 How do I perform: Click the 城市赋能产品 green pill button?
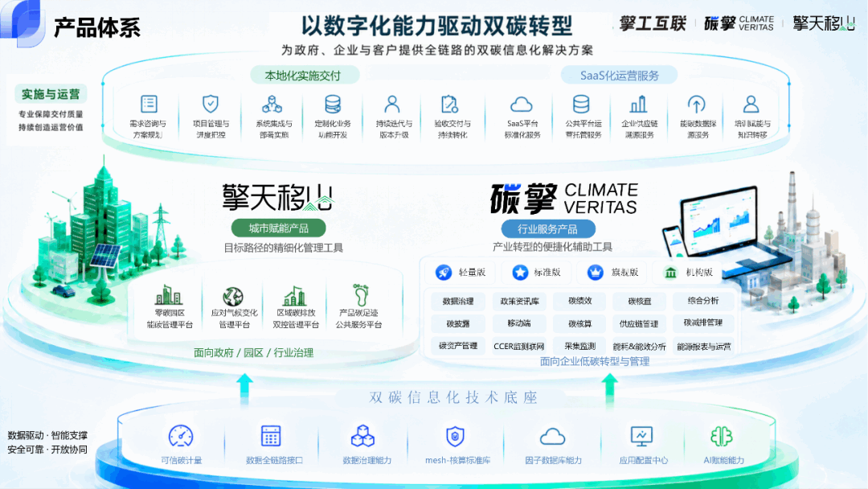pos(278,228)
